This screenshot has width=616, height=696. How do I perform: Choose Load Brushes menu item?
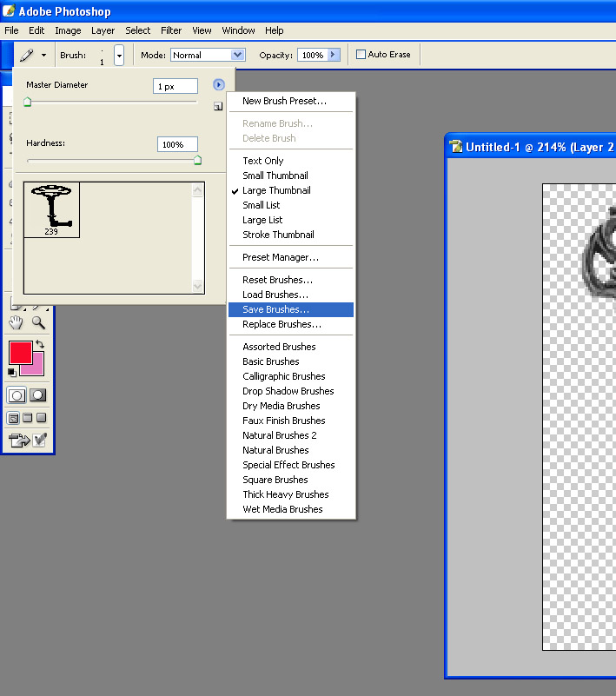[x=291, y=295]
